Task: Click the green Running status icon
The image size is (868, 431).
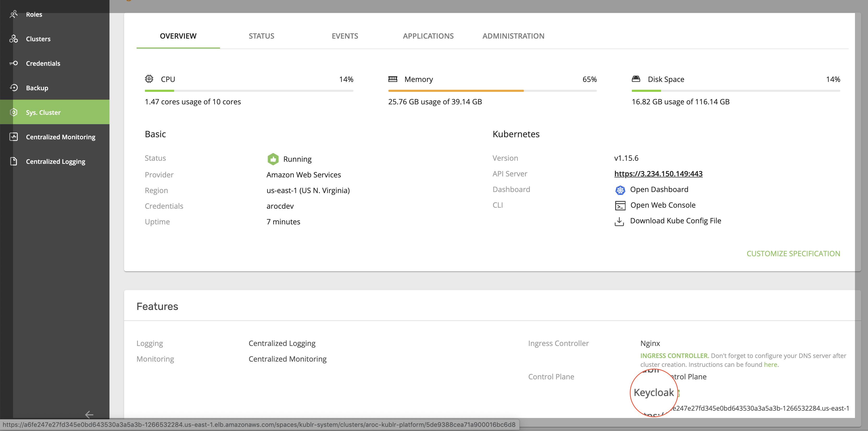Action: click(x=273, y=159)
